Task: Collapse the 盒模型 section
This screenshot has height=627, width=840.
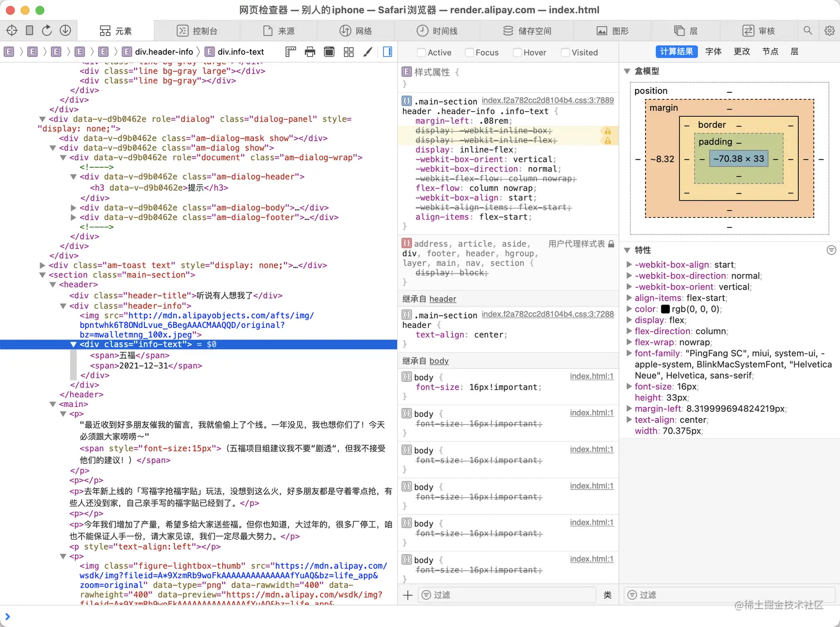Action: 627,71
